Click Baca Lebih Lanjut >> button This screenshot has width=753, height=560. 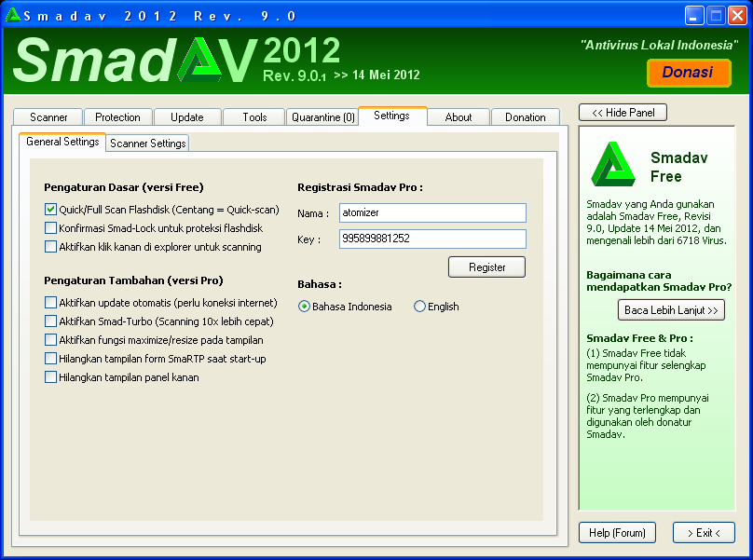click(x=671, y=309)
